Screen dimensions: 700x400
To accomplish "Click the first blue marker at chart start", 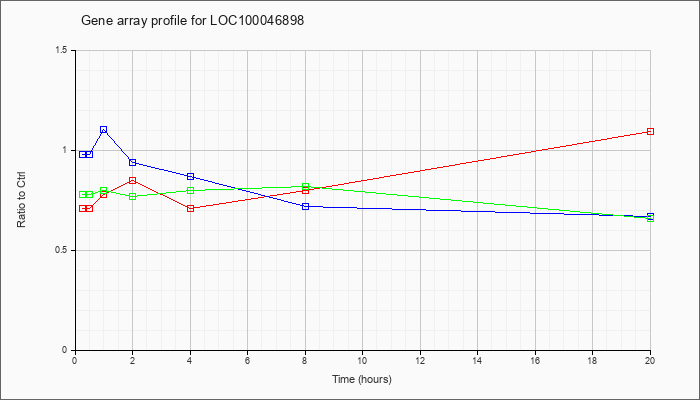I will (83, 154).
